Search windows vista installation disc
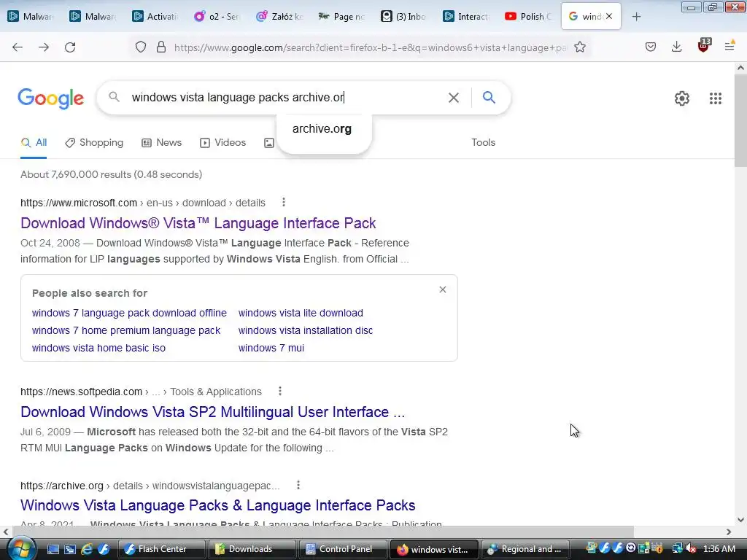The image size is (747, 560). click(x=306, y=330)
